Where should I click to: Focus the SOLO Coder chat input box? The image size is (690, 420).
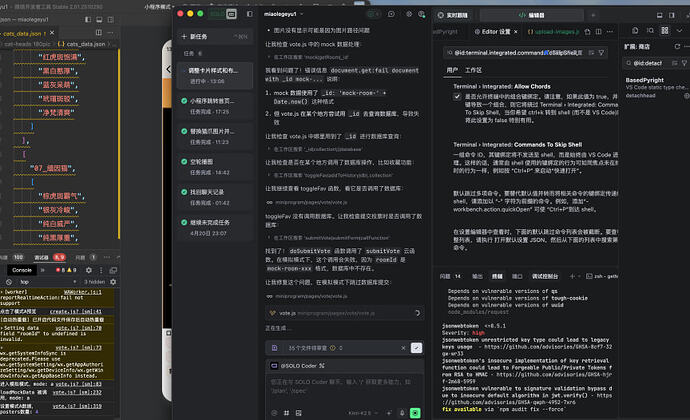344,387
